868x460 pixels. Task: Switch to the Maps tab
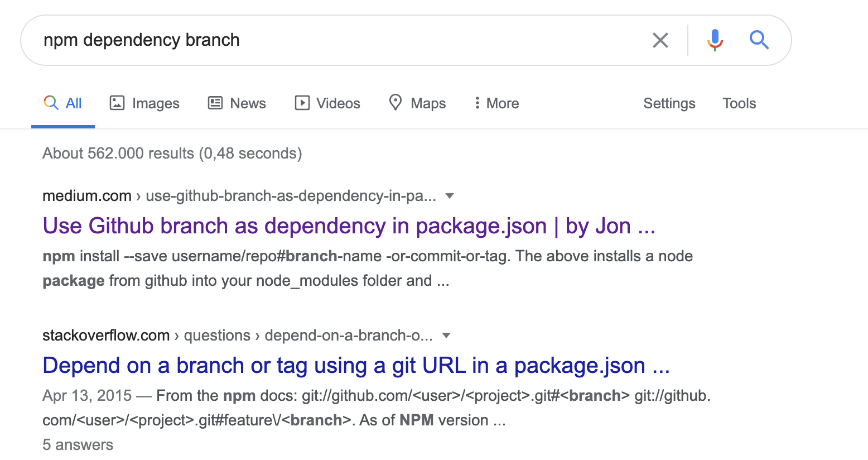click(x=417, y=103)
